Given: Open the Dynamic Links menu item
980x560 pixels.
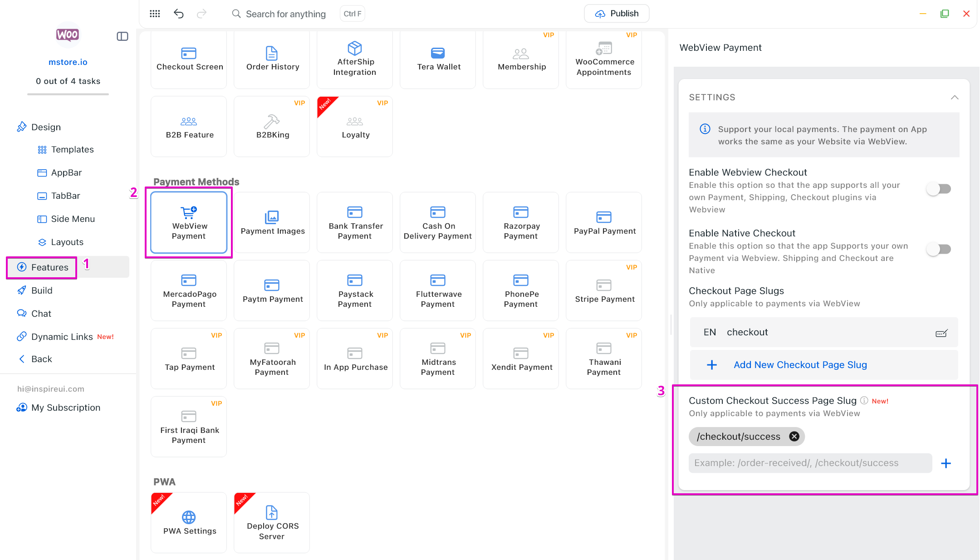Looking at the screenshot, I should (x=62, y=337).
